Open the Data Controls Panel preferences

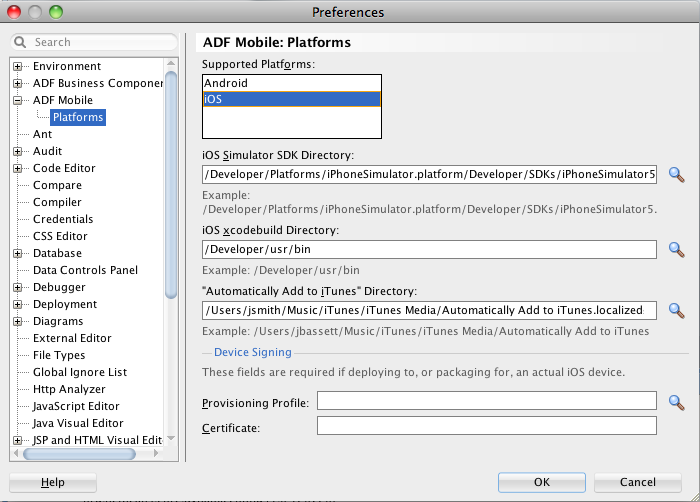[85, 270]
